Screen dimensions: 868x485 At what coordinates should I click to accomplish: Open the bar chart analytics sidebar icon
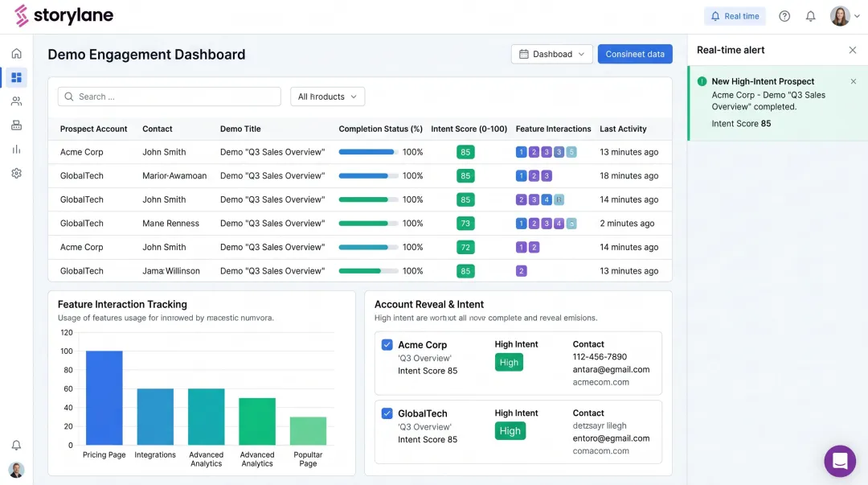(x=17, y=149)
